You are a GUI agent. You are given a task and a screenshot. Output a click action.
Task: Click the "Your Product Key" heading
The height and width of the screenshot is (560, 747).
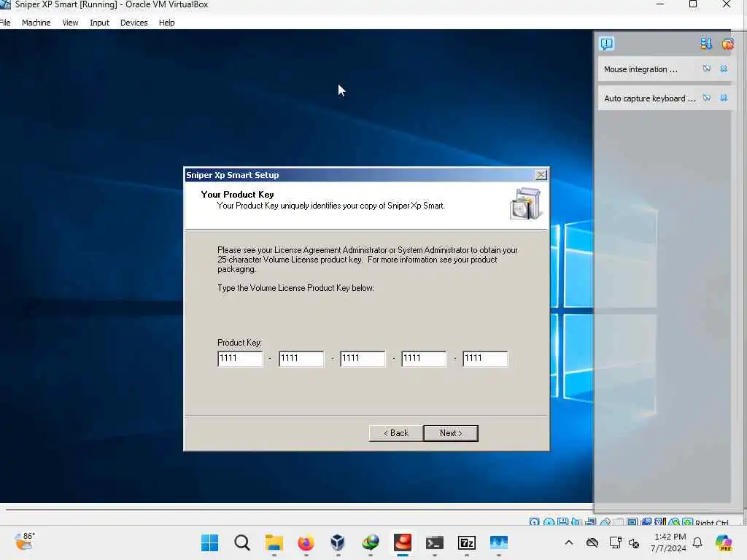237,194
